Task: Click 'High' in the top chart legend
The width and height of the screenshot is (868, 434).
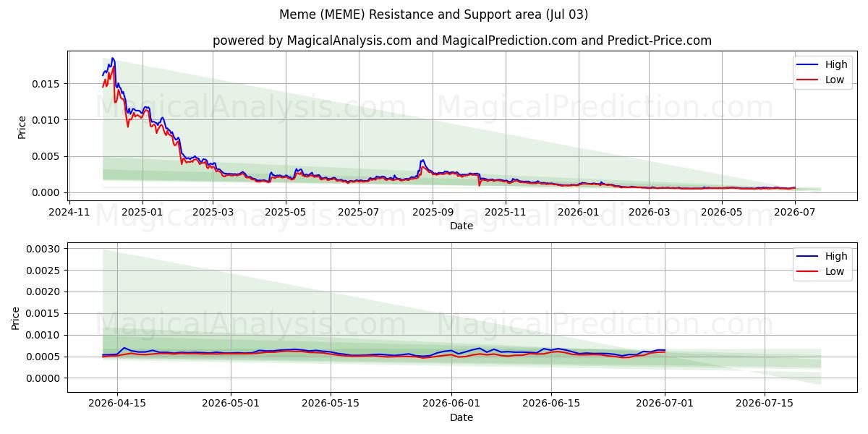Action: click(836, 64)
